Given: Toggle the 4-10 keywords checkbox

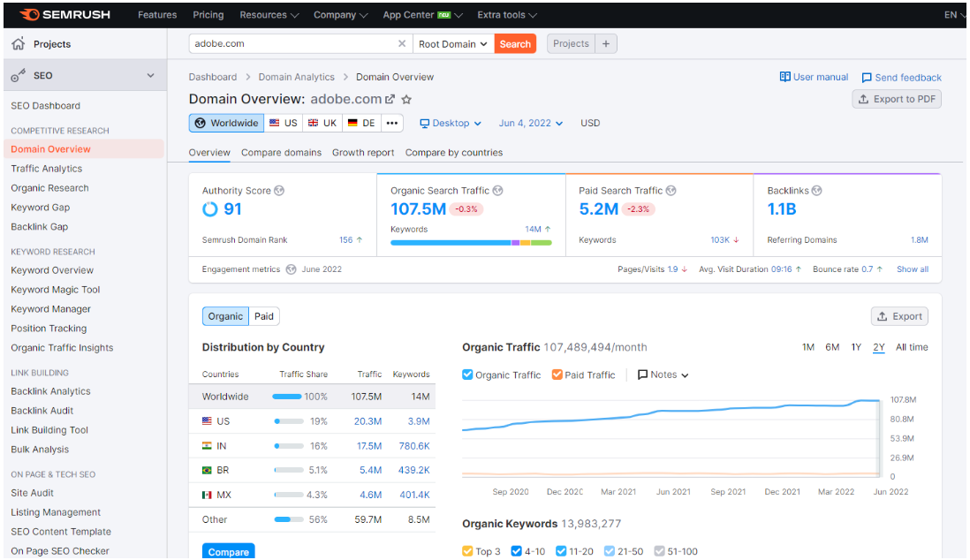Looking at the screenshot, I should [517, 550].
